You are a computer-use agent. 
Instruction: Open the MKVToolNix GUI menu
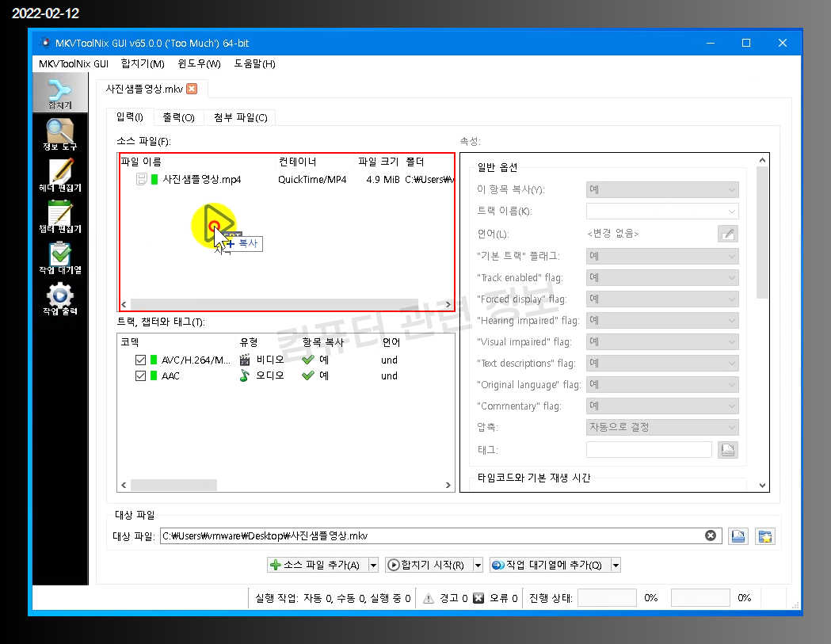coord(73,64)
